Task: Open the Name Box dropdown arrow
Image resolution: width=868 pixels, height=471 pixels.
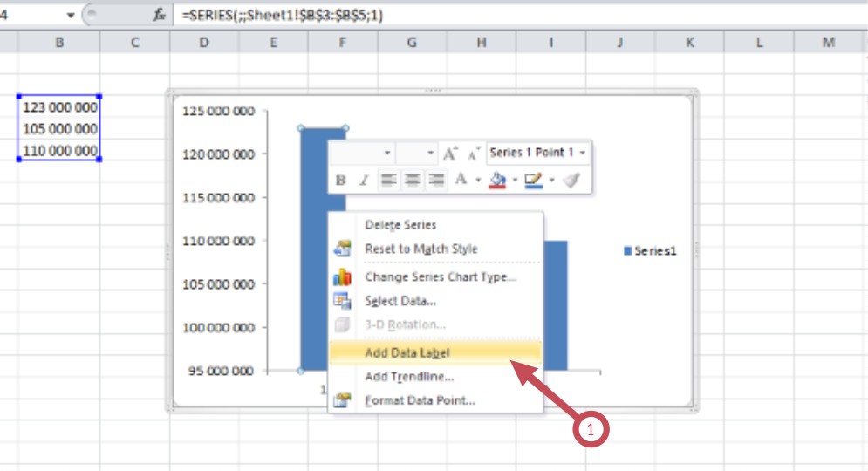Action: click(x=71, y=16)
